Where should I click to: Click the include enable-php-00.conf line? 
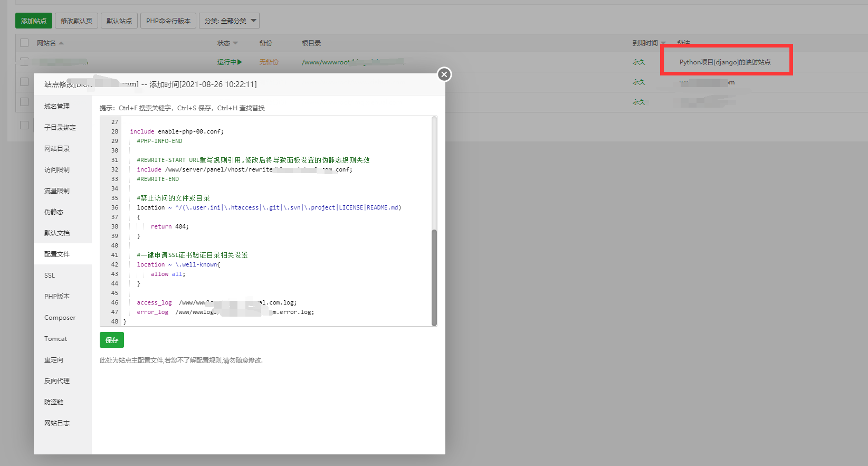pos(177,131)
